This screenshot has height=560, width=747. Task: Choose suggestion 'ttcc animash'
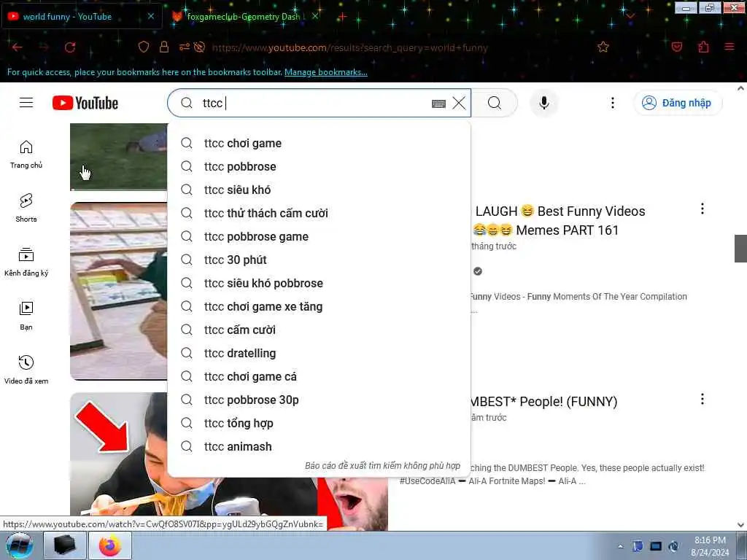click(x=319, y=447)
